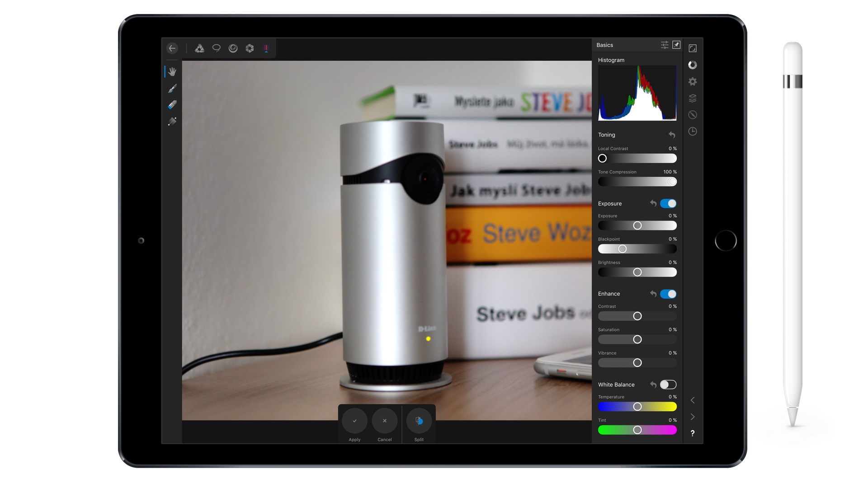Turn off the Enhance switch

pos(668,294)
